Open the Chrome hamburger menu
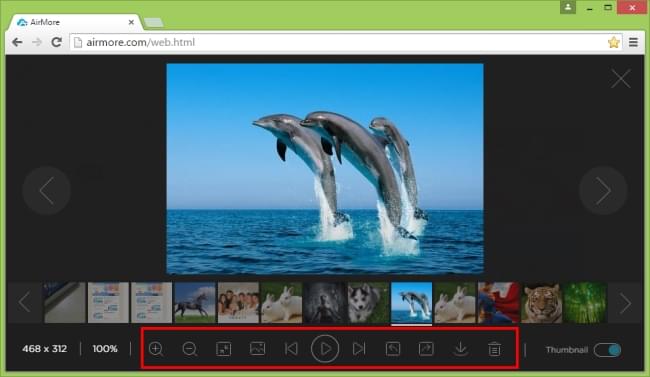This screenshot has width=650, height=377. [x=633, y=42]
